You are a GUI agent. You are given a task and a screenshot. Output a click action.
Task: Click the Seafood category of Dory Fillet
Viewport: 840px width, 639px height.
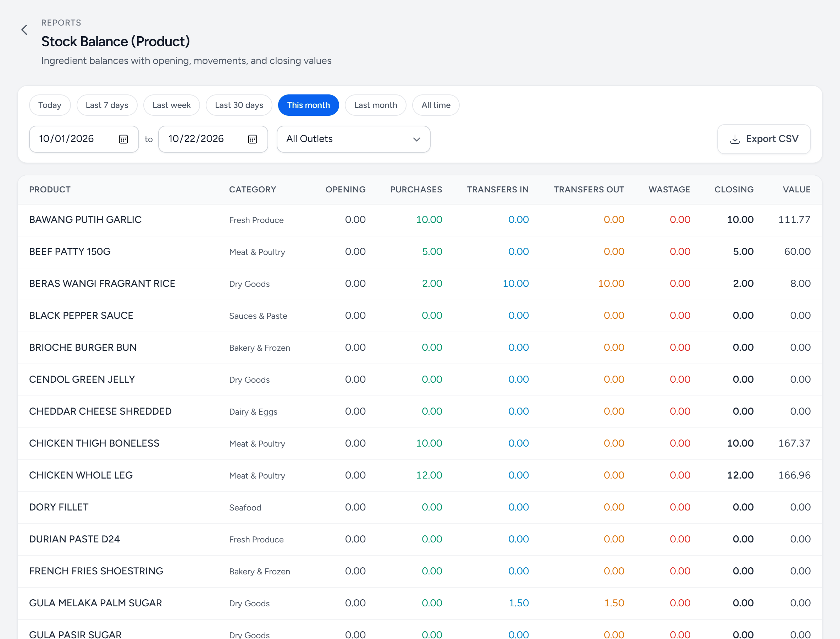(245, 508)
